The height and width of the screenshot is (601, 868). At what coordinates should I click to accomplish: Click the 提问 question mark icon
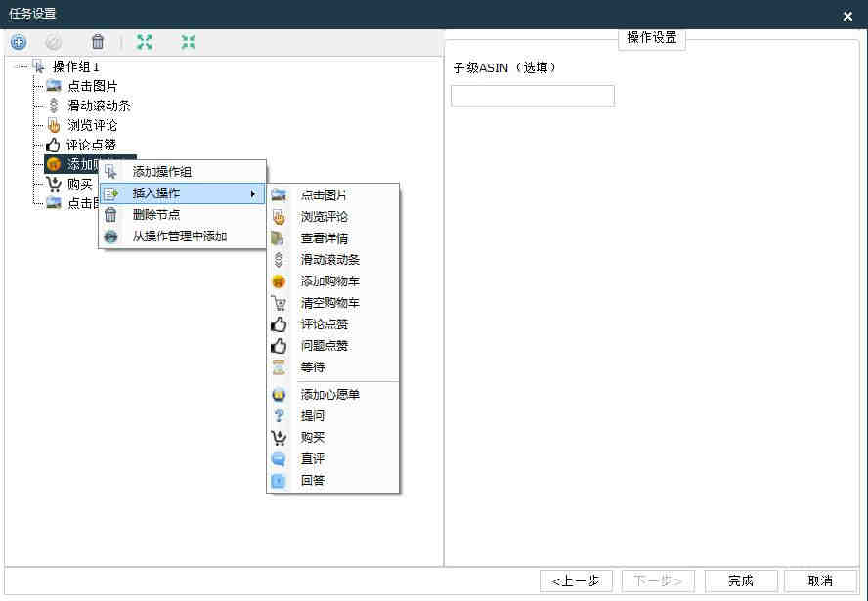(x=279, y=416)
